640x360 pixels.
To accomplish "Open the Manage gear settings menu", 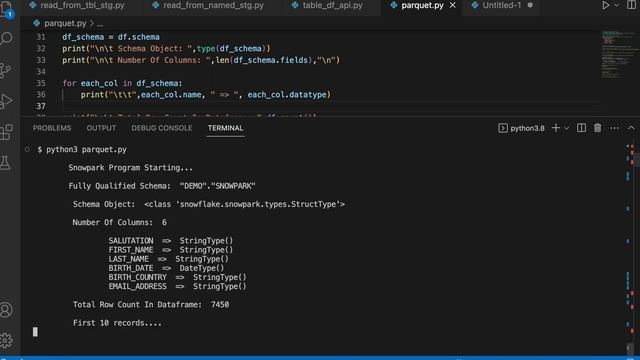I will pyautogui.click(x=6, y=340).
